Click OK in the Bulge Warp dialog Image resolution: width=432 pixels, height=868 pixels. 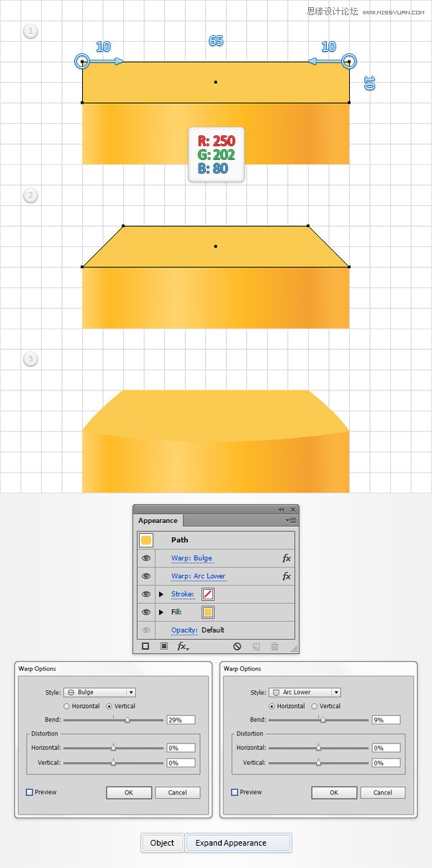(129, 792)
